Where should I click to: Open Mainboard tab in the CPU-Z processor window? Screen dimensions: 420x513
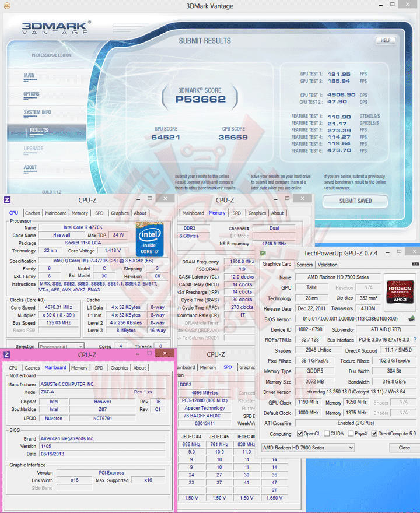55,213
